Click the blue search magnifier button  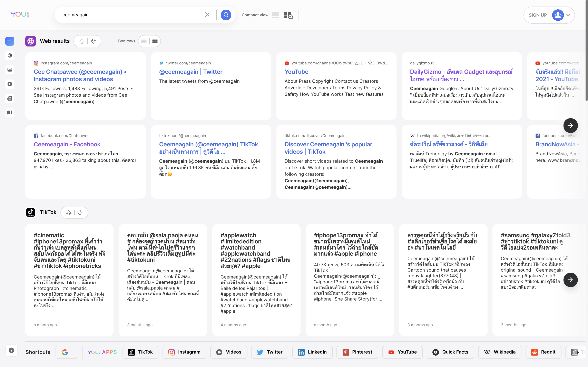pos(226,15)
